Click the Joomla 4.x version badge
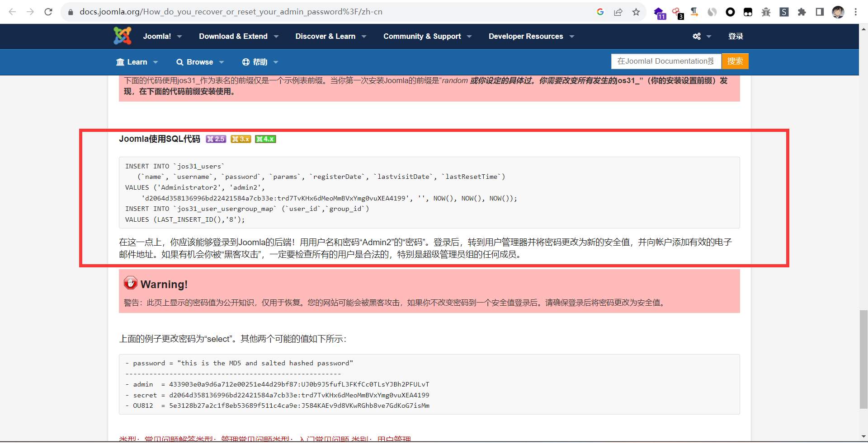Screen dimensions: 868x443 click(265, 139)
